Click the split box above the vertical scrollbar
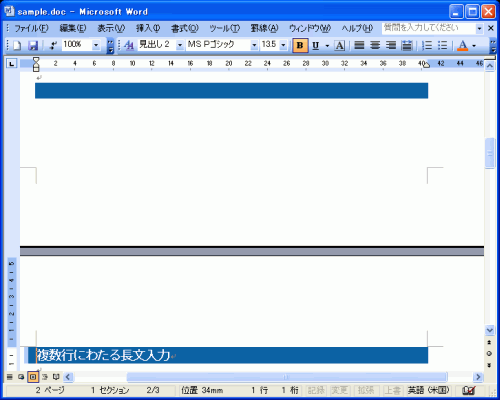The image size is (500, 400). point(490,58)
